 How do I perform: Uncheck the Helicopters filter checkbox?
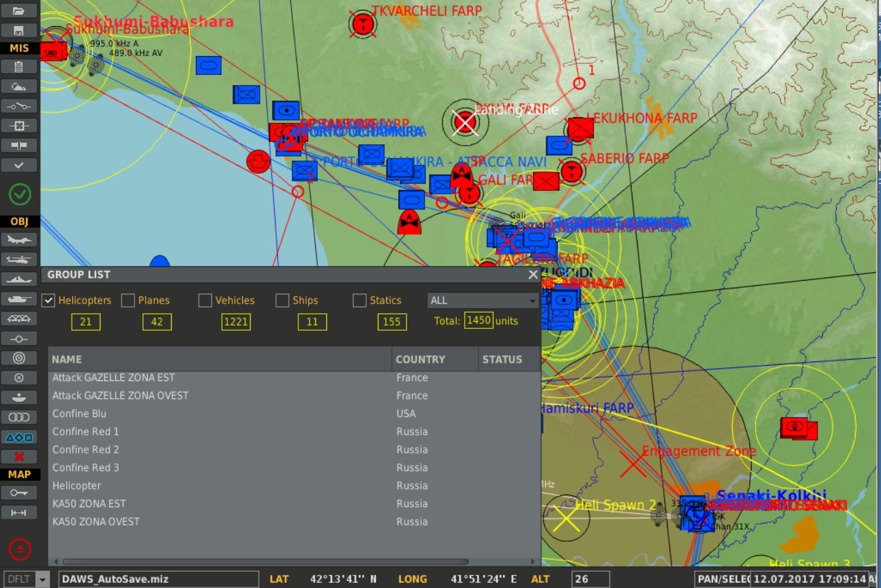coord(48,300)
